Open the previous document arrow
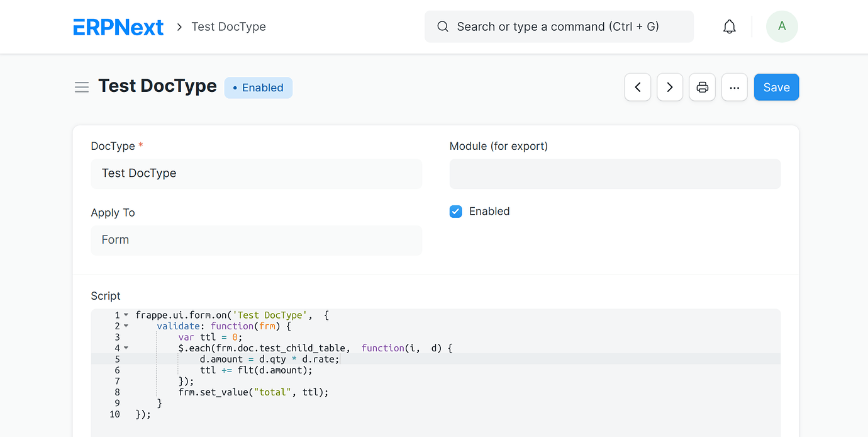 [637, 87]
